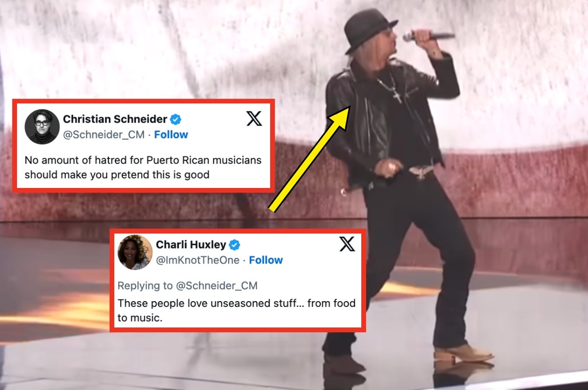Click the performer's tan boot
Image resolution: width=588 pixels, height=390 pixels.
coord(463,354)
